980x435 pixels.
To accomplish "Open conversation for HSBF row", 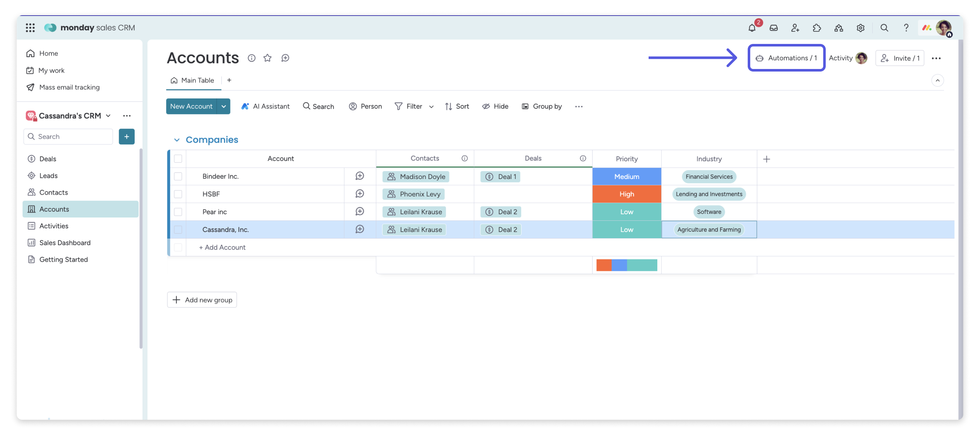I will click(359, 194).
